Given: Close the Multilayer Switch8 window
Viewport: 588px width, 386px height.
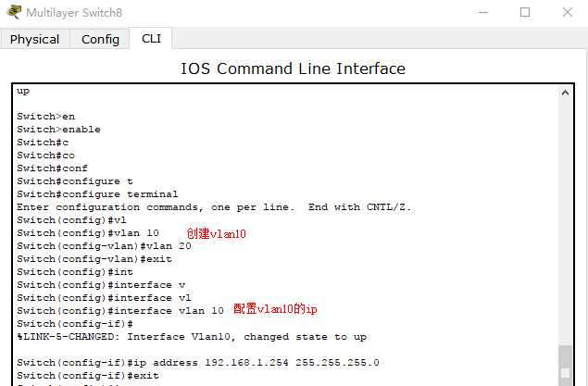Looking at the screenshot, I should pos(568,12).
